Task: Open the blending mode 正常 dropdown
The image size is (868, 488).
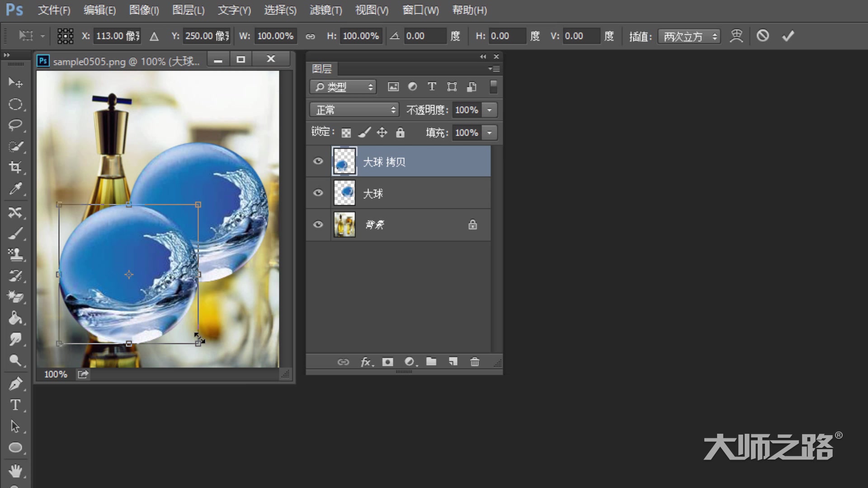Action: (353, 110)
